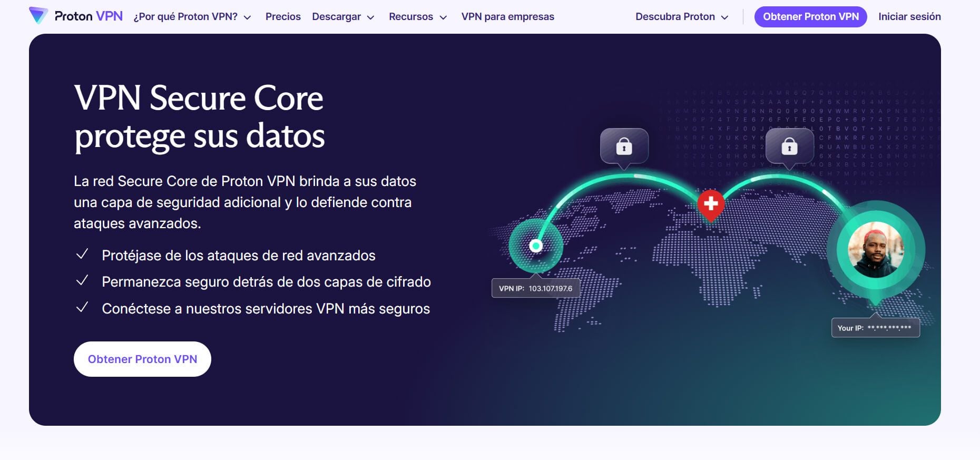The height and width of the screenshot is (460, 980).
Task: Open the Proton VPN wordmark home link
Action: click(89, 16)
